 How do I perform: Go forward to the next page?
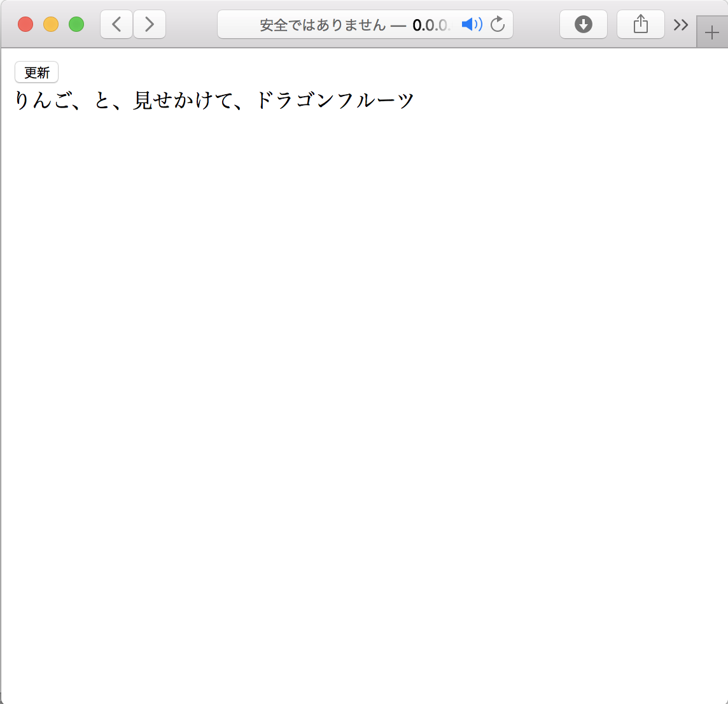click(x=149, y=24)
